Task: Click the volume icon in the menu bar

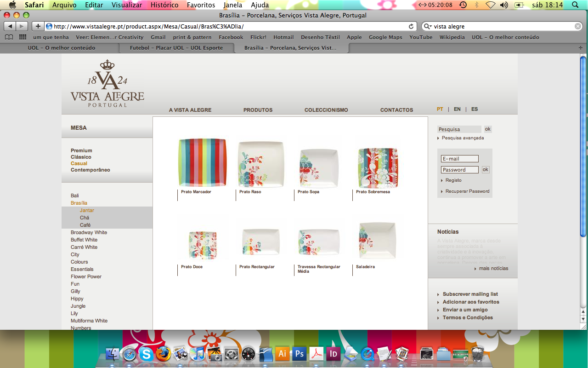Action: click(504, 5)
